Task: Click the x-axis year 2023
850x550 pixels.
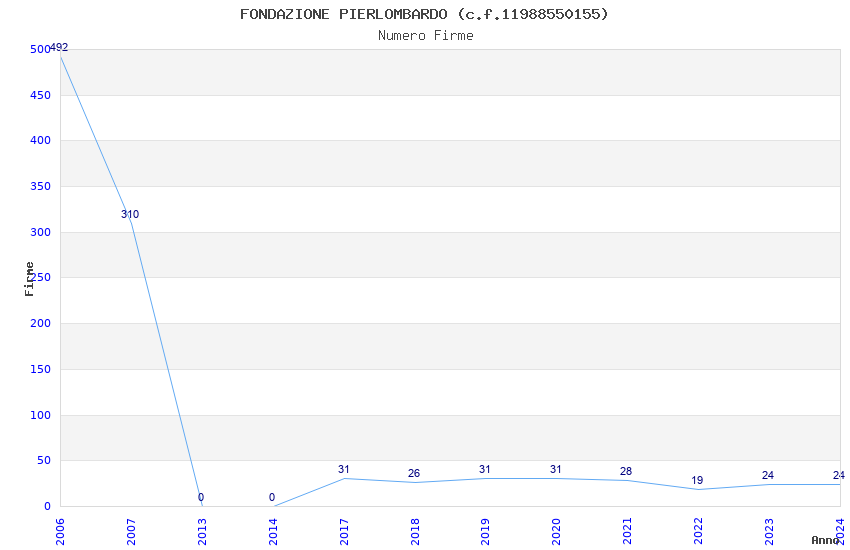Action: click(x=769, y=531)
